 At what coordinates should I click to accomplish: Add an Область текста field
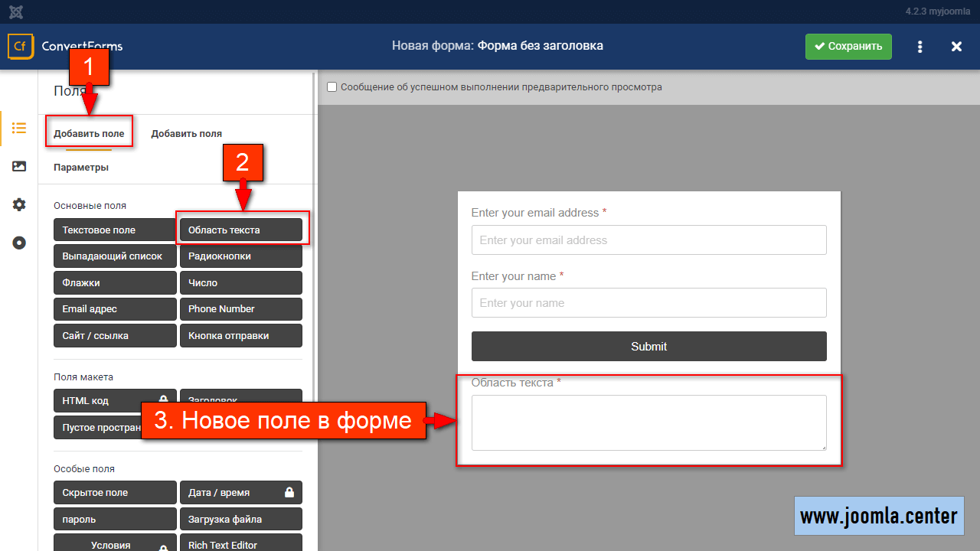point(241,230)
